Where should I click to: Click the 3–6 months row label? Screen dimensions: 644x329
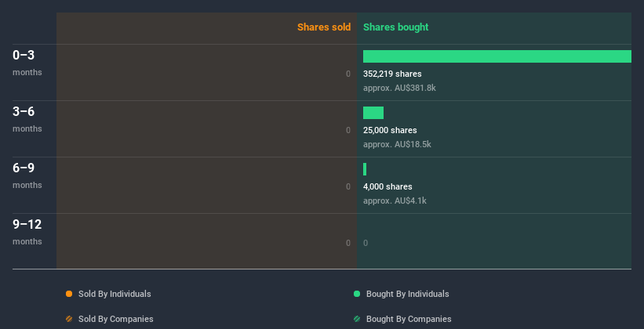[x=27, y=119]
